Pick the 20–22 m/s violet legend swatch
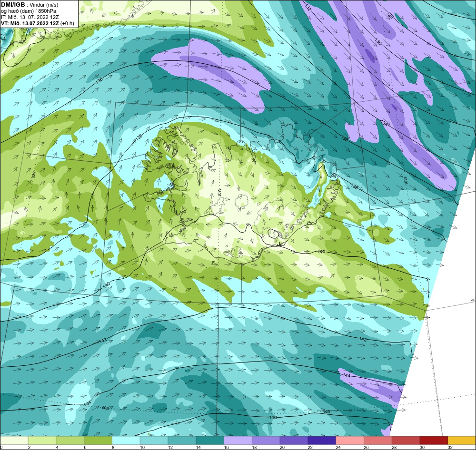 tap(294, 440)
